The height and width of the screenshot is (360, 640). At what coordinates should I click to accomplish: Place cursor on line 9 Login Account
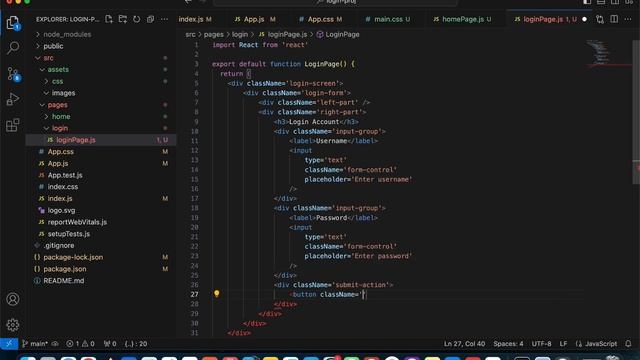314,122
